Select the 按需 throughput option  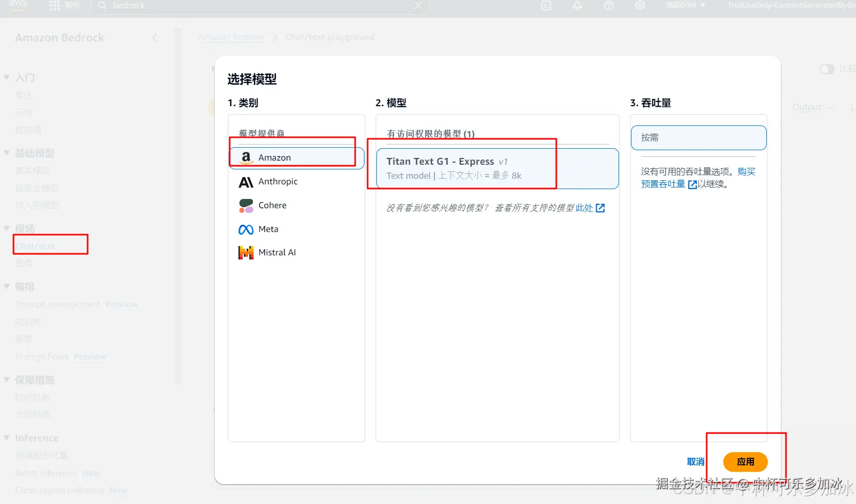pos(698,138)
